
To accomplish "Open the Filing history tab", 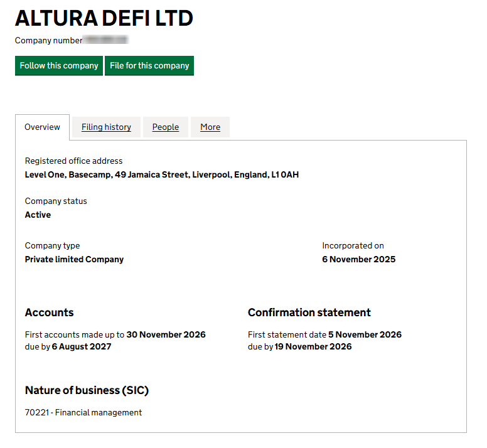I will 106,127.
